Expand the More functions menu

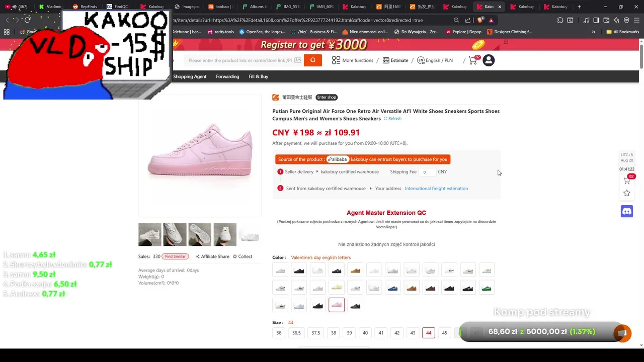click(353, 60)
